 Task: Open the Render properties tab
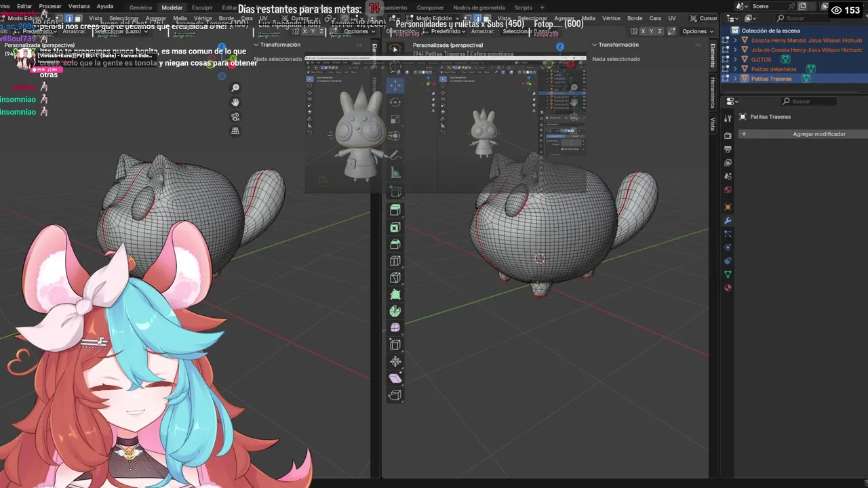(728, 136)
